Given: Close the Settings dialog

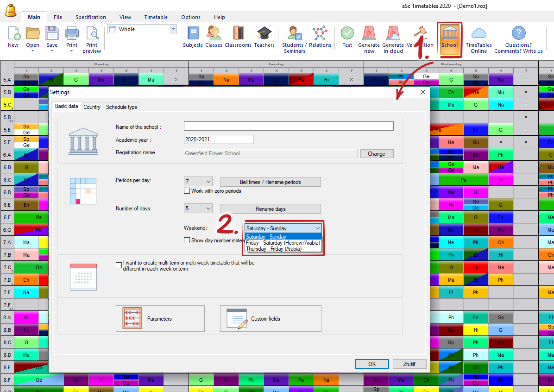Looking at the screenshot, I should (x=422, y=92).
